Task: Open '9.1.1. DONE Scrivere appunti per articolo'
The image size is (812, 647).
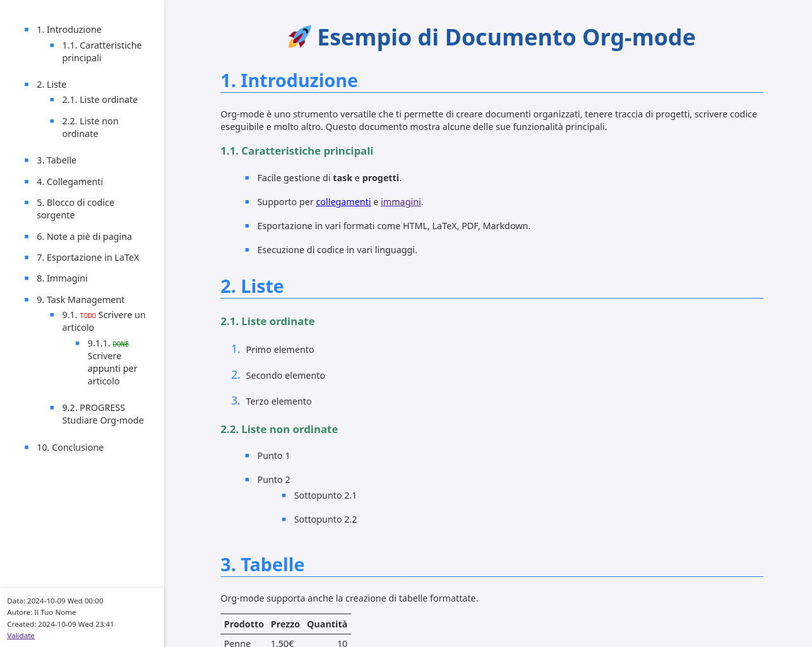Action: pyautogui.click(x=112, y=362)
